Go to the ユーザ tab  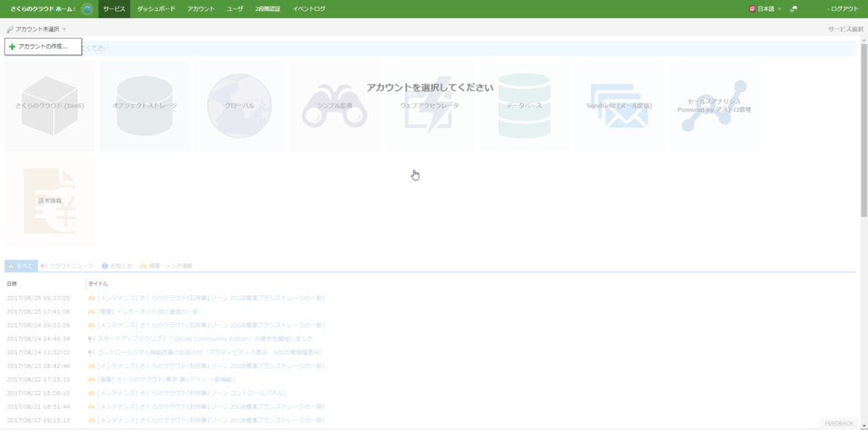235,8
